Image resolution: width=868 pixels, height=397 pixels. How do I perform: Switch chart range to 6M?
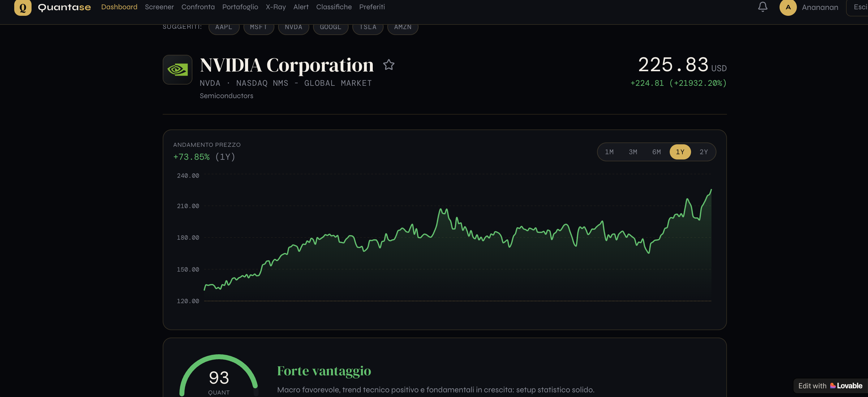[656, 152]
